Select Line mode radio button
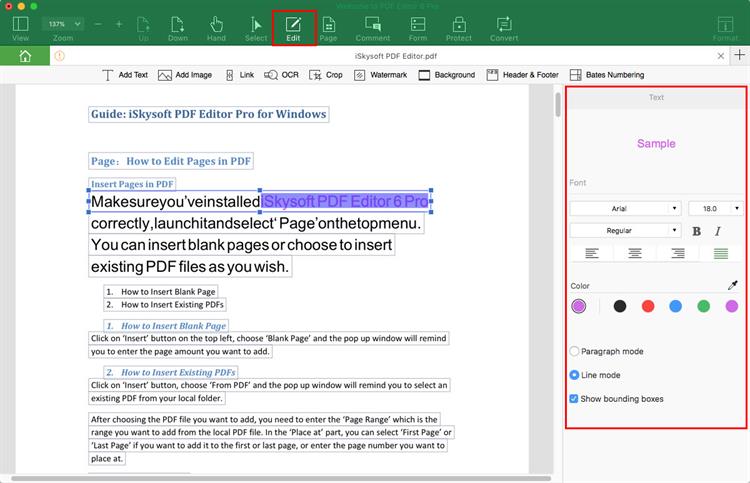Image resolution: width=750 pixels, height=483 pixels. 574,375
